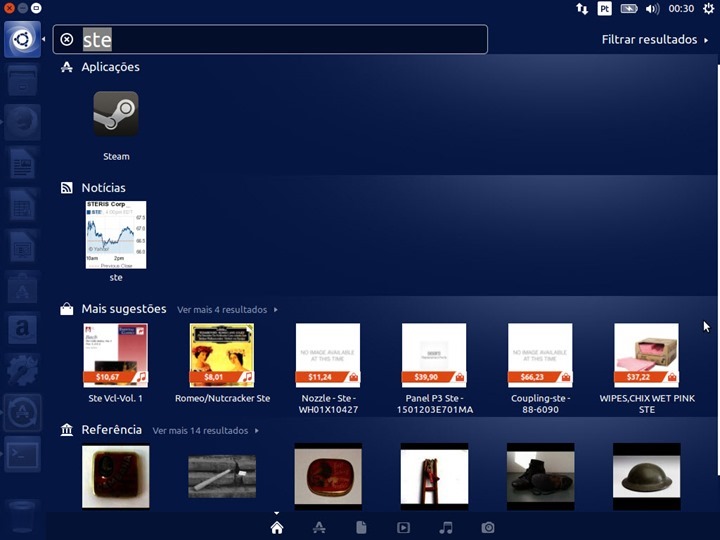Switch to the Home lens

coord(277,528)
